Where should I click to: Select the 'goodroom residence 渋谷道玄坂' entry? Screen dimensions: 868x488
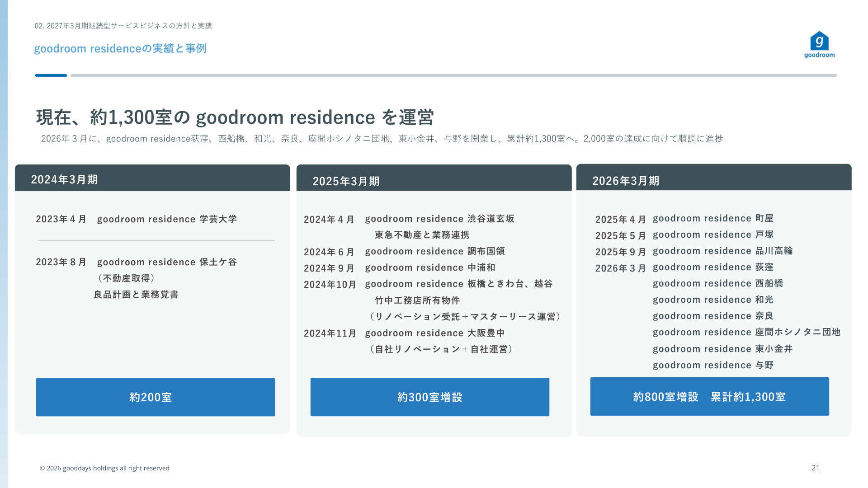(x=440, y=219)
